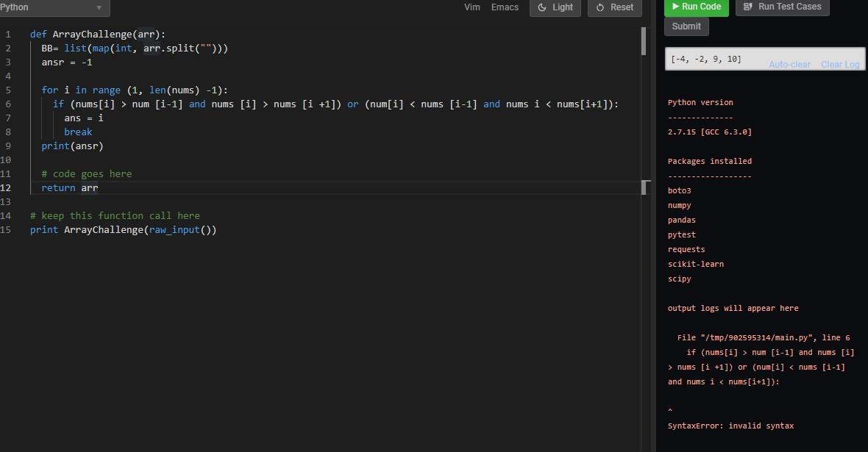Submit the ArrayChallenge solution
Image resolution: width=868 pixels, height=452 pixels.
tap(686, 26)
